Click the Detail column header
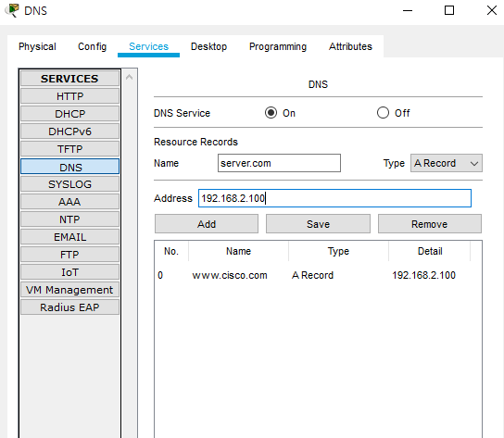Screen dimensions: 504x438 (430, 251)
